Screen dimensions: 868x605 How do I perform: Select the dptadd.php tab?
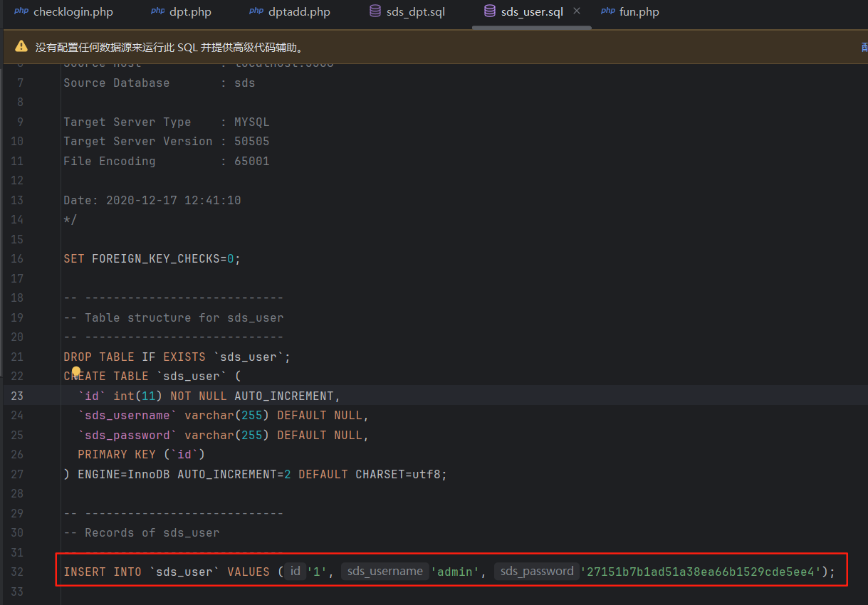290,12
